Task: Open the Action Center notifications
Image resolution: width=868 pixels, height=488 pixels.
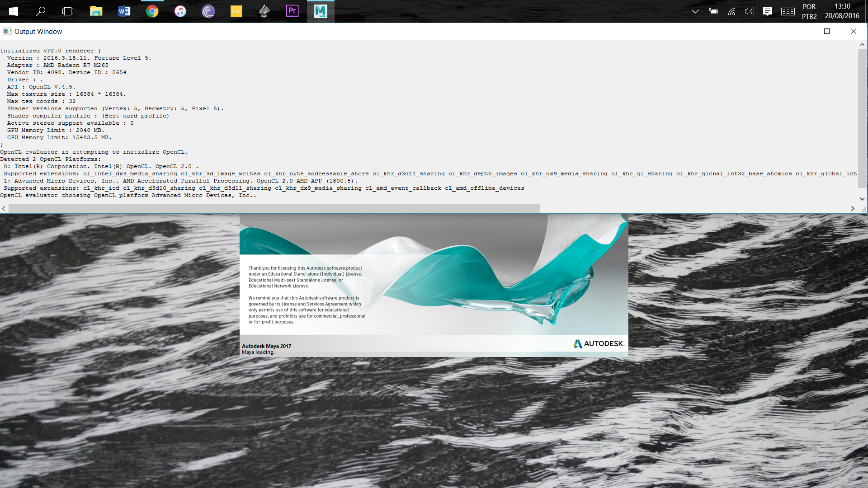Action: pyautogui.click(x=767, y=11)
